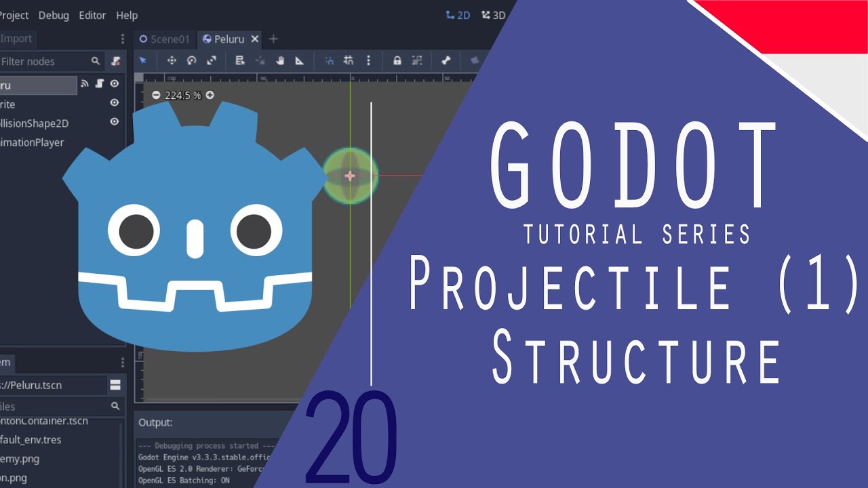Image resolution: width=868 pixels, height=488 pixels.
Task: Reset zoom via 224.5 % label
Action: [183, 96]
